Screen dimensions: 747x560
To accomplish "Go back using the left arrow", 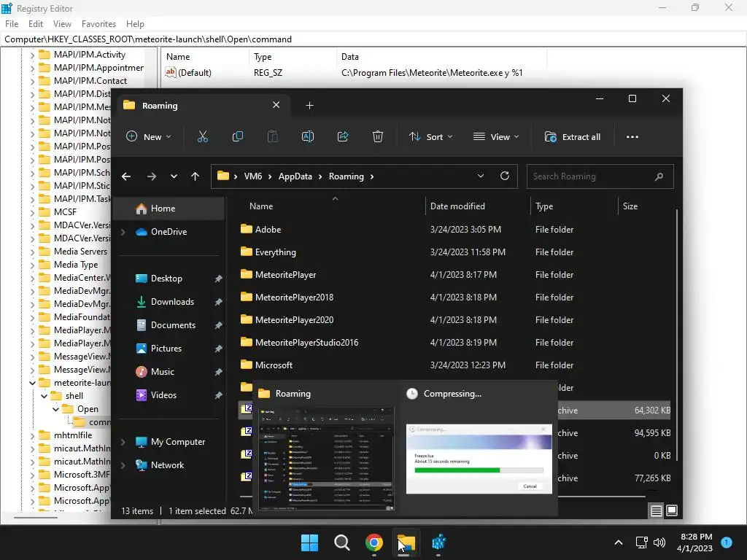I will click(126, 176).
